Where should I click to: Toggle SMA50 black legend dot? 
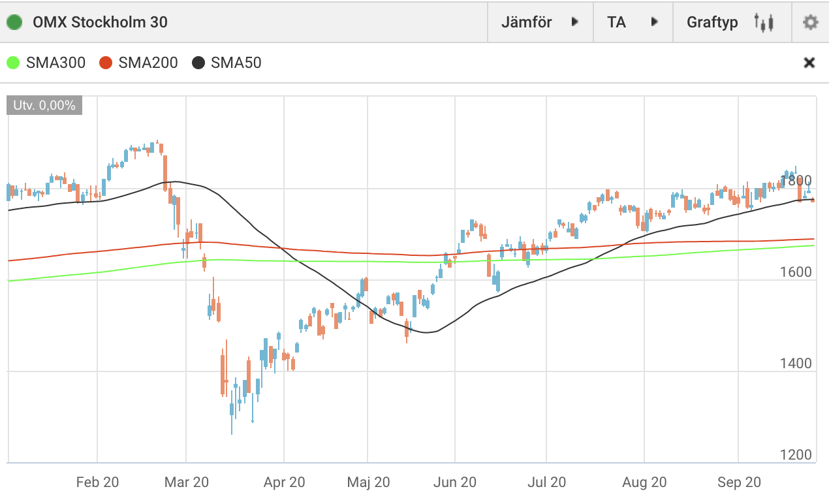[x=198, y=63]
